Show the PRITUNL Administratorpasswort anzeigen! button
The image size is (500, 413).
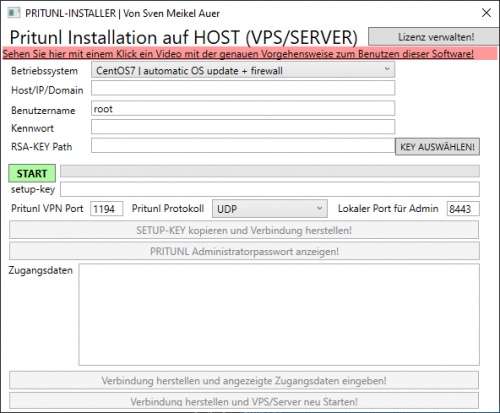coord(244,251)
